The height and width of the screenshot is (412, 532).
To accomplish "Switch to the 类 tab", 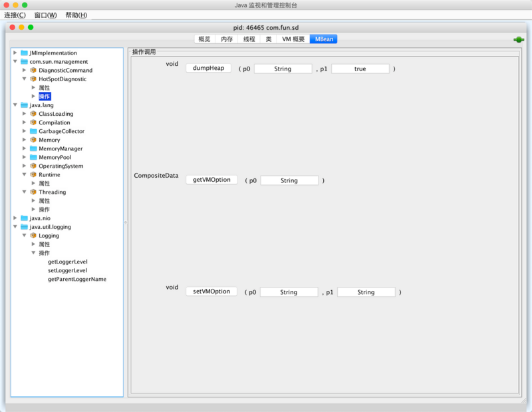I will coord(269,39).
